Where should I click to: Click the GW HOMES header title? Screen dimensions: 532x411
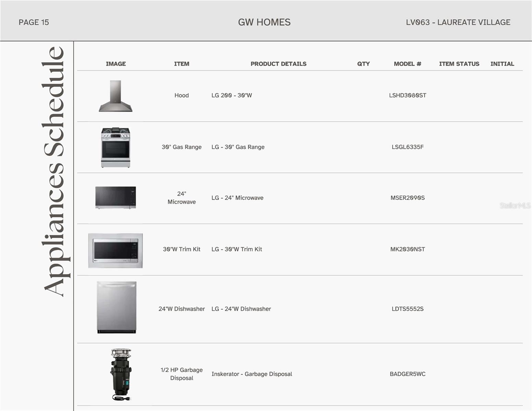point(264,22)
